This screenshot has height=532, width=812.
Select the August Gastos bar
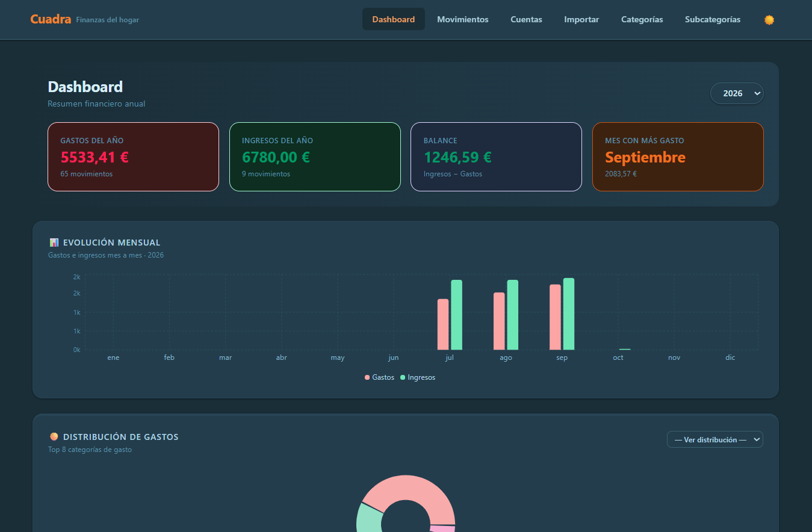(x=499, y=321)
